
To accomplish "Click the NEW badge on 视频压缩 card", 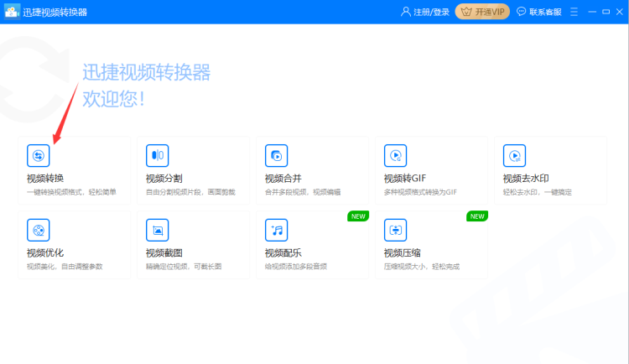I will [x=477, y=216].
